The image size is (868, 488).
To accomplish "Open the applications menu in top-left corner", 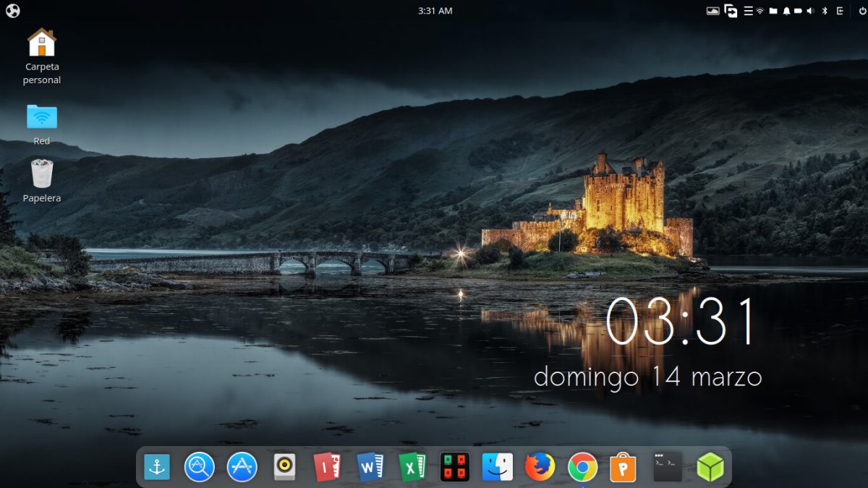I will tap(12, 11).
